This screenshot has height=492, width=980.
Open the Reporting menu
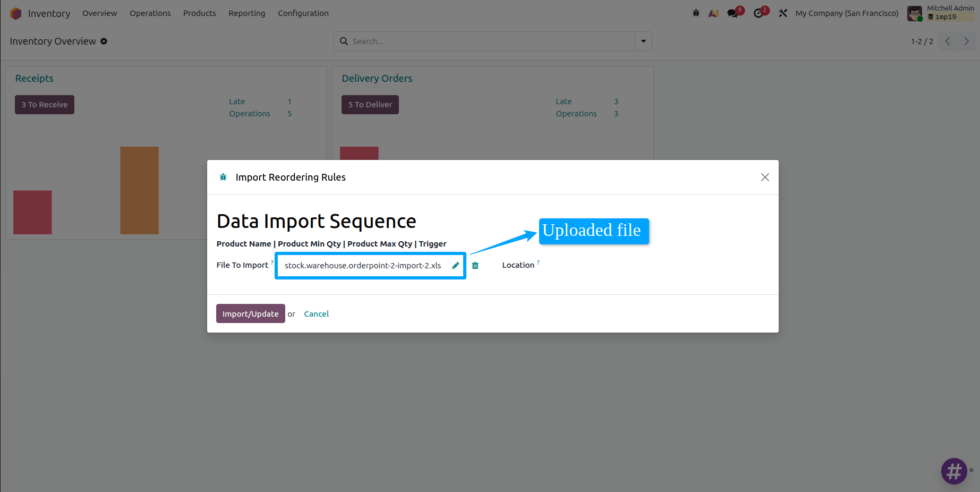247,13
